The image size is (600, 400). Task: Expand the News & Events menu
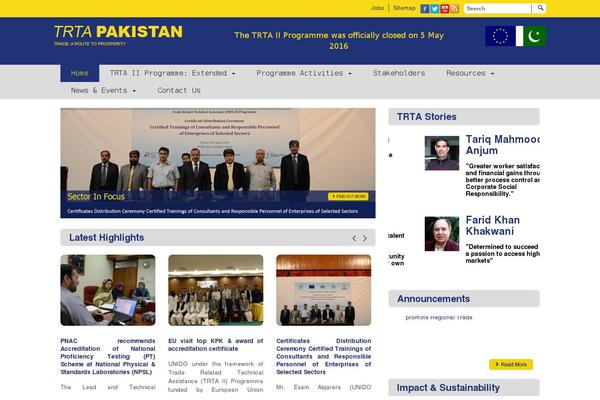pos(103,91)
